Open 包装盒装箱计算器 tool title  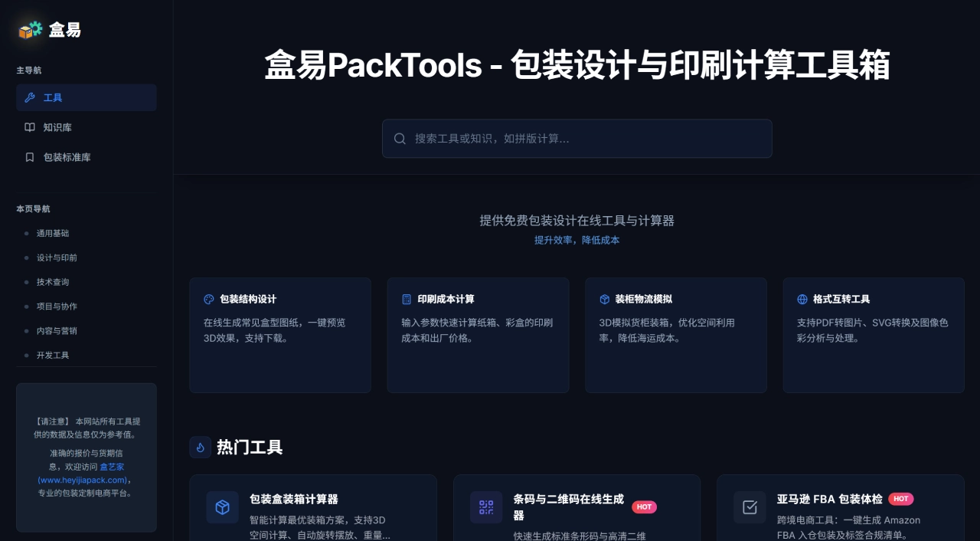pyautogui.click(x=294, y=500)
